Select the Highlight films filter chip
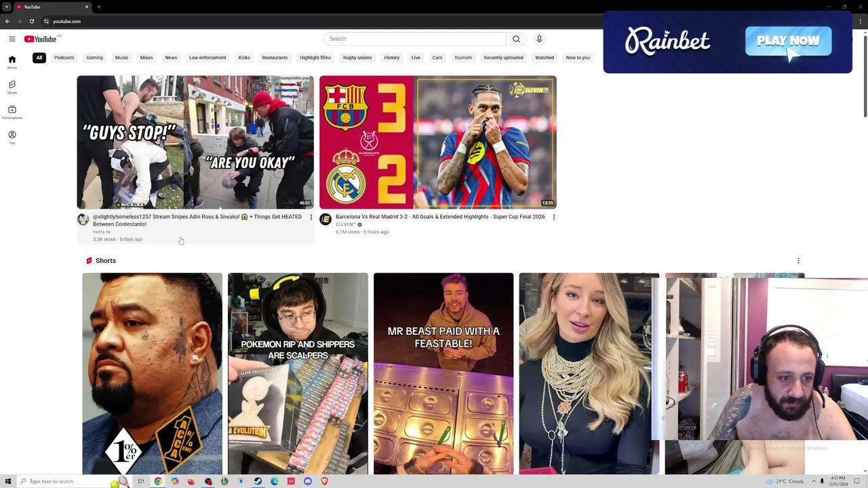 click(315, 58)
